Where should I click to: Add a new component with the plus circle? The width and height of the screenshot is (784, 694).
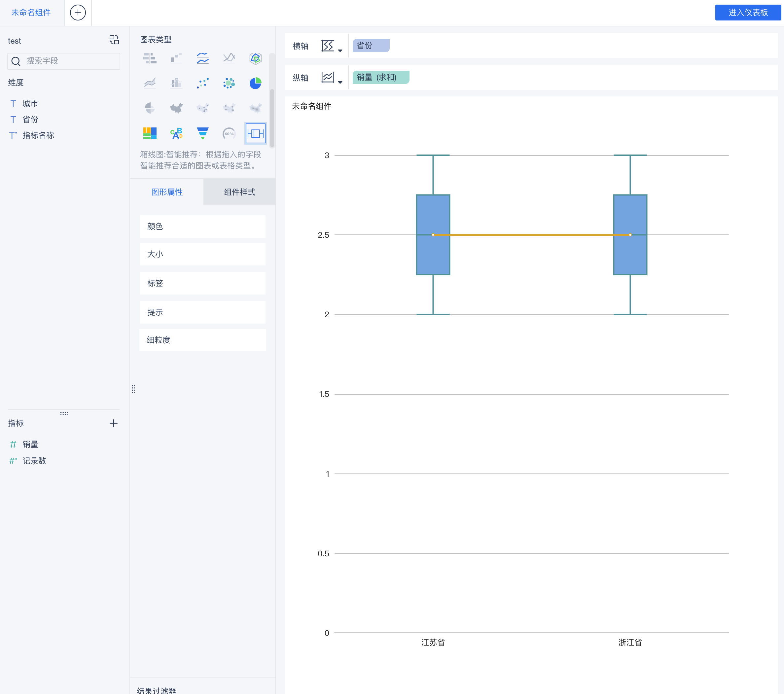(x=78, y=13)
